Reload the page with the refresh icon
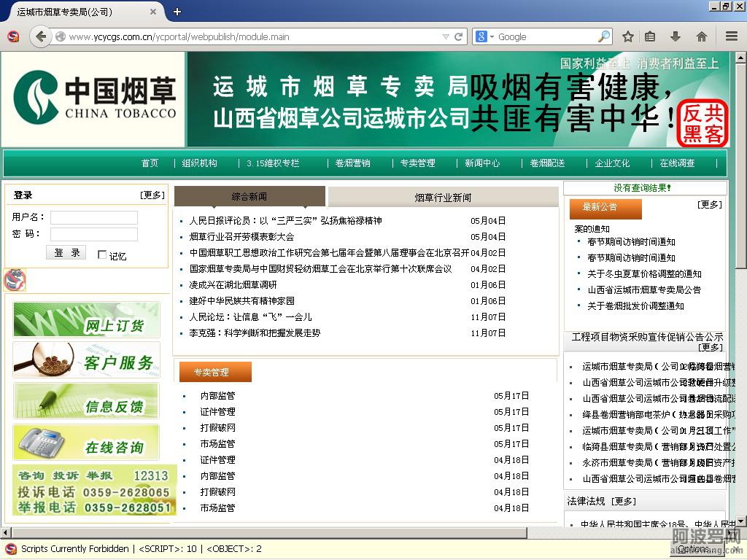The width and height of the screenshot is (747, 560). (459, 36)
